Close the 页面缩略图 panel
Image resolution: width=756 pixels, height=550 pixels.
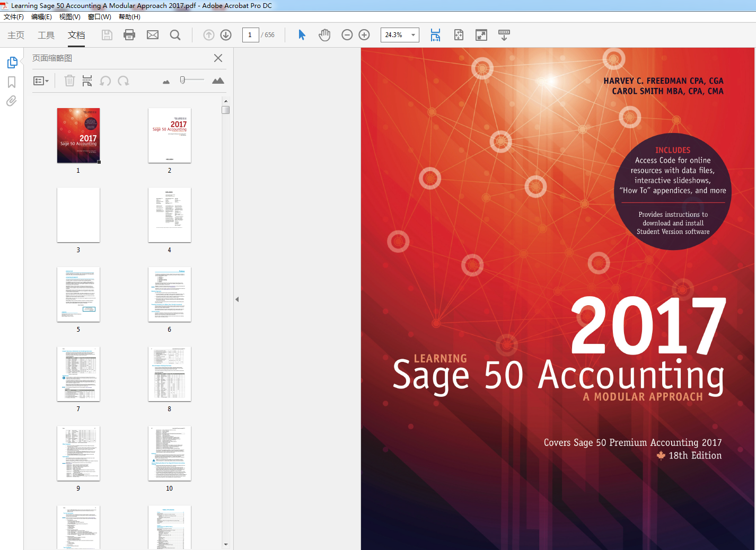218,58
